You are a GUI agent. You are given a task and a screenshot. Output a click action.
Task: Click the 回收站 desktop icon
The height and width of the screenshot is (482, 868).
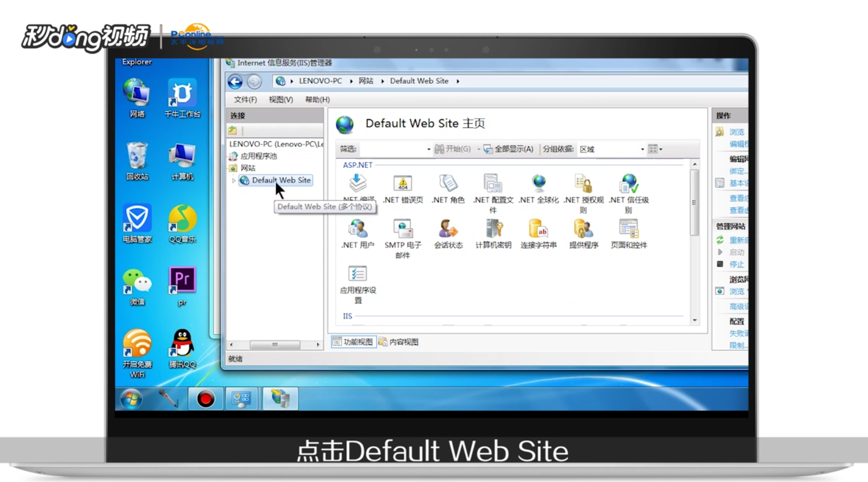(x=137, y=160)
